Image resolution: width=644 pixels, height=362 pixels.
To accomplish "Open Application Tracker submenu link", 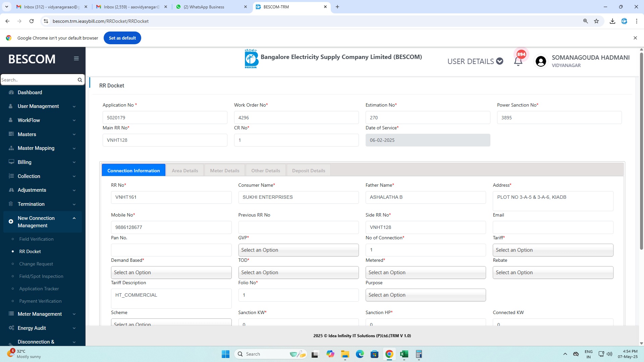I will (x=39, y=289).
